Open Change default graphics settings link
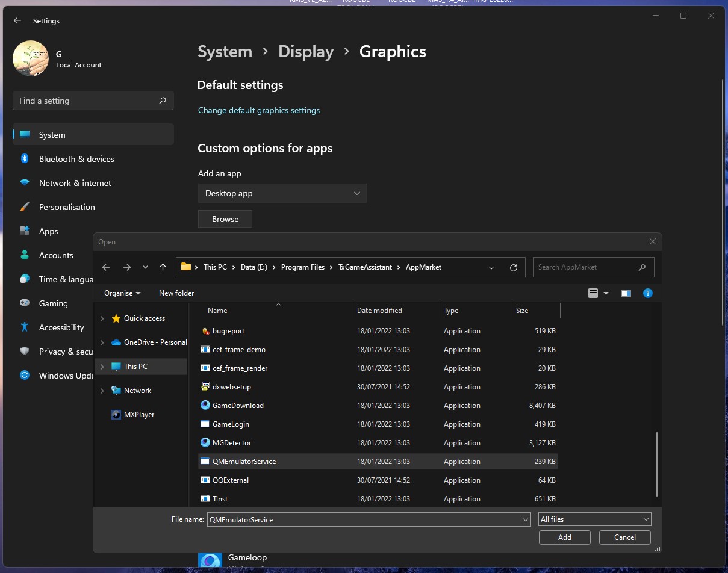This screenshot has height=573, width=728. point(259,110)
